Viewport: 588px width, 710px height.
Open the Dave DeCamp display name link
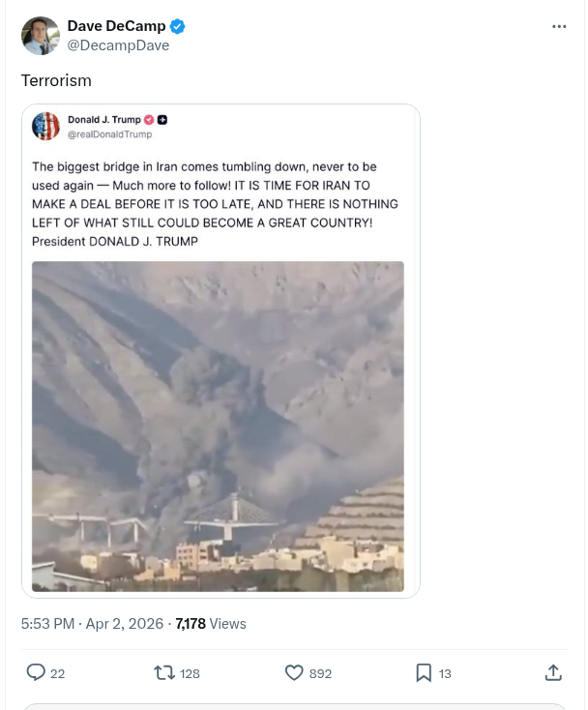click(x=116, y=26)
